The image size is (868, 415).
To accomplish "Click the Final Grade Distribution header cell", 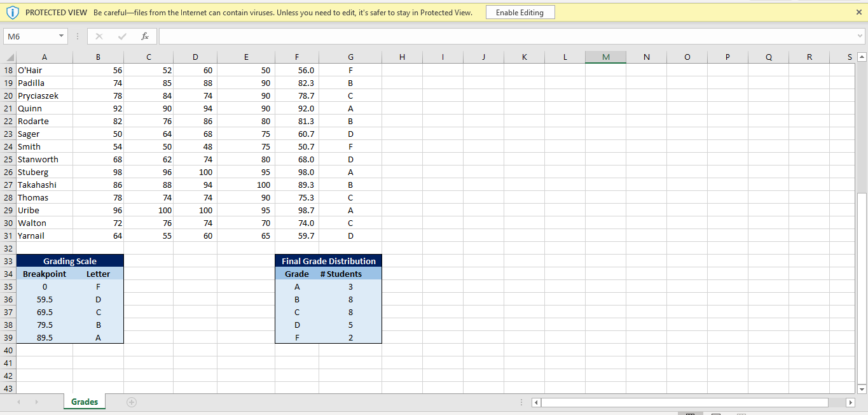I will tap(328, 260).
